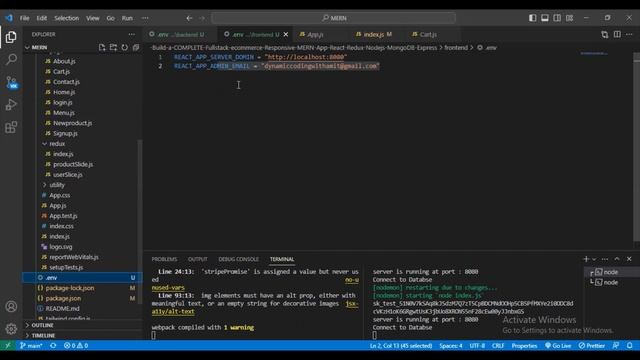Open editor more actions menu
This screenshot has width=640, height=360.
[629, 35]
